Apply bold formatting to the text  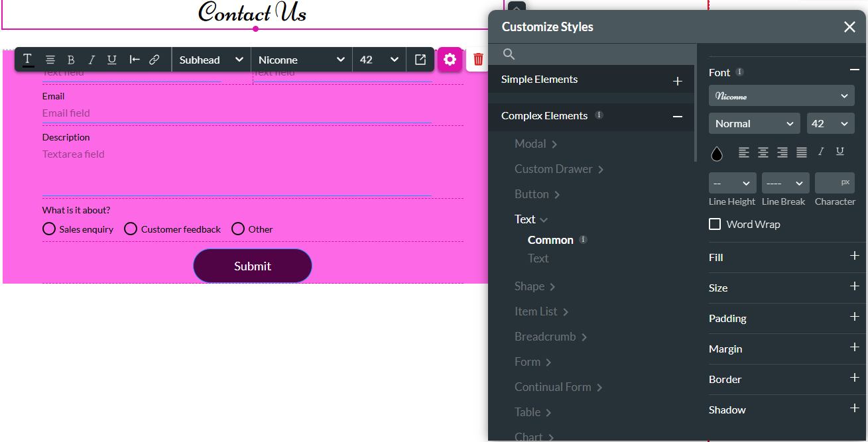tap(71, 59)
